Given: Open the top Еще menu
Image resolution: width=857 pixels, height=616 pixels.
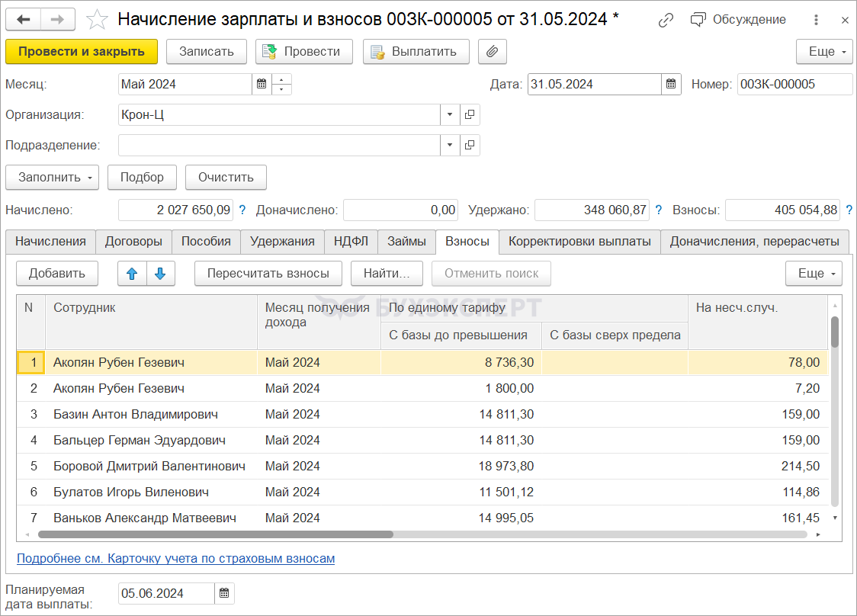Looking at the screenshot, I should click(x=824, y=52).
